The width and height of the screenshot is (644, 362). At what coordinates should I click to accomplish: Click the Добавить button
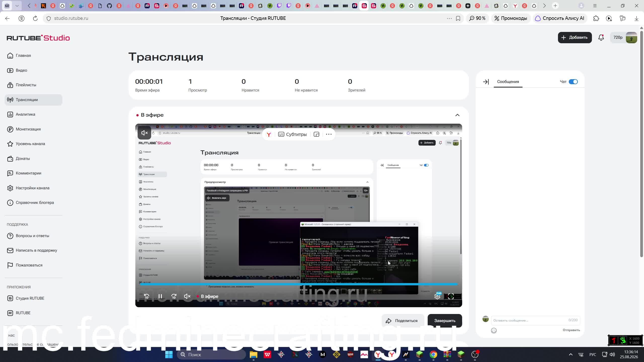point(575,37)
